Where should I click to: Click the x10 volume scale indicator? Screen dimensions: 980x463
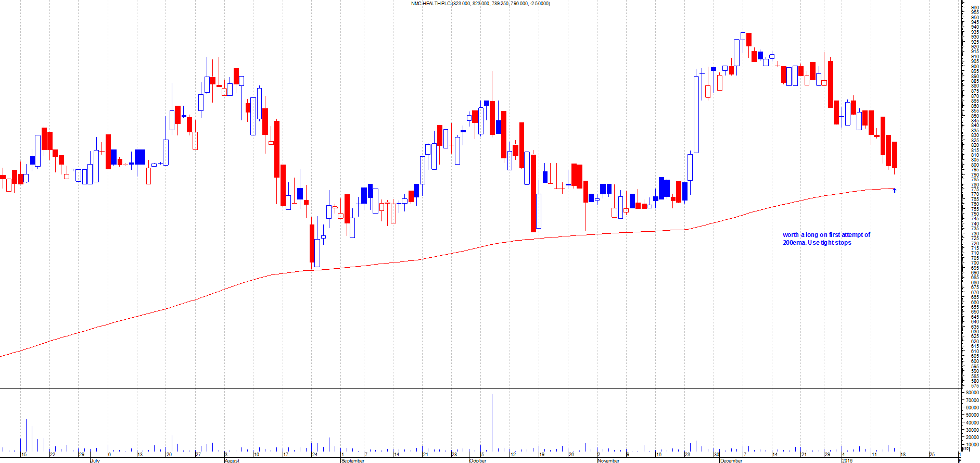[965, 448]
